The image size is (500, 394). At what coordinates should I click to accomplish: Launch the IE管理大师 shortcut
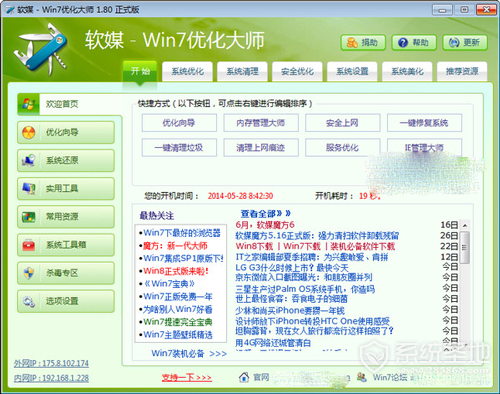[x=424, y=147]
